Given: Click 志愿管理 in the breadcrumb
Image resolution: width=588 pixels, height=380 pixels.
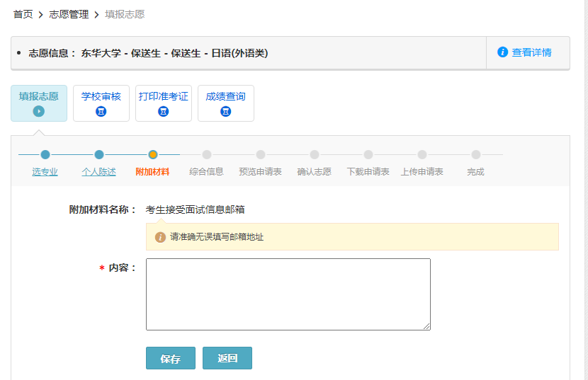Looking at the screenshot, I should (69, 14).
